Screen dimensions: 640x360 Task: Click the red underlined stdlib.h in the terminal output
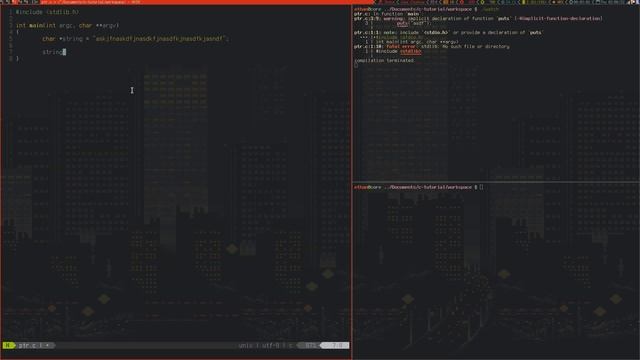[411, 51]
